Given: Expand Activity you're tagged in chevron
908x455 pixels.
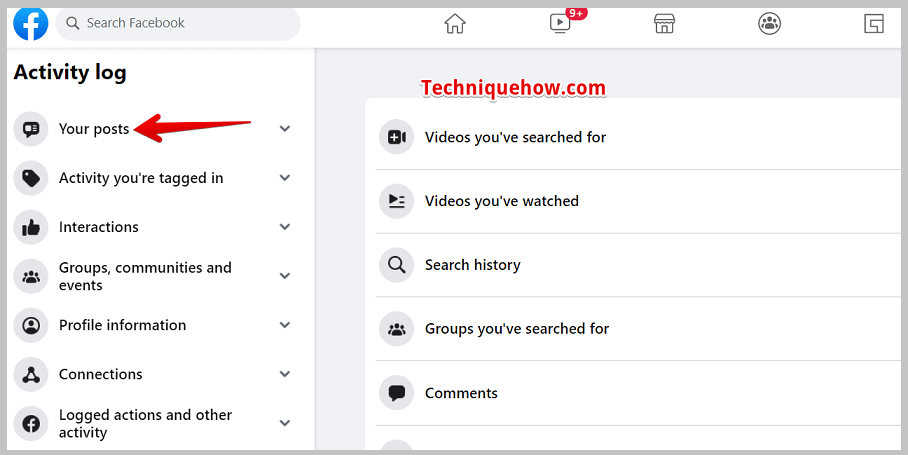Looking at the screenshot, I should point(284,178).
